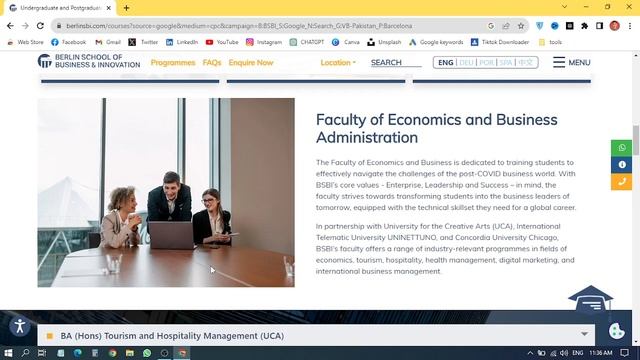The image size is (640, 360).
Task: Click the SEARCH input field
Action: pyautogui.click(x=396, y=62)
